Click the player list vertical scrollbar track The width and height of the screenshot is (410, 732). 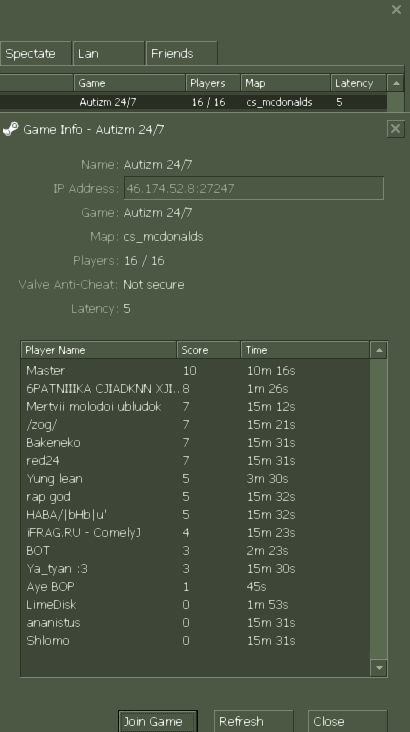[x=379, y=509]
